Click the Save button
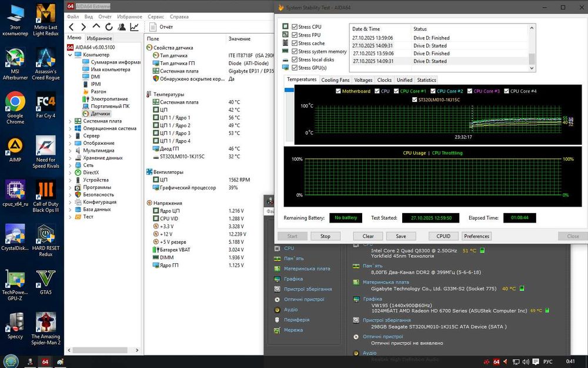 401,236
